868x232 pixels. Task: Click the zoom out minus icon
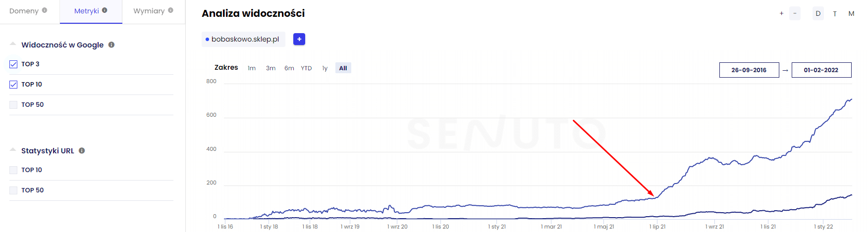pyautogui.click(x=795, y=13)
